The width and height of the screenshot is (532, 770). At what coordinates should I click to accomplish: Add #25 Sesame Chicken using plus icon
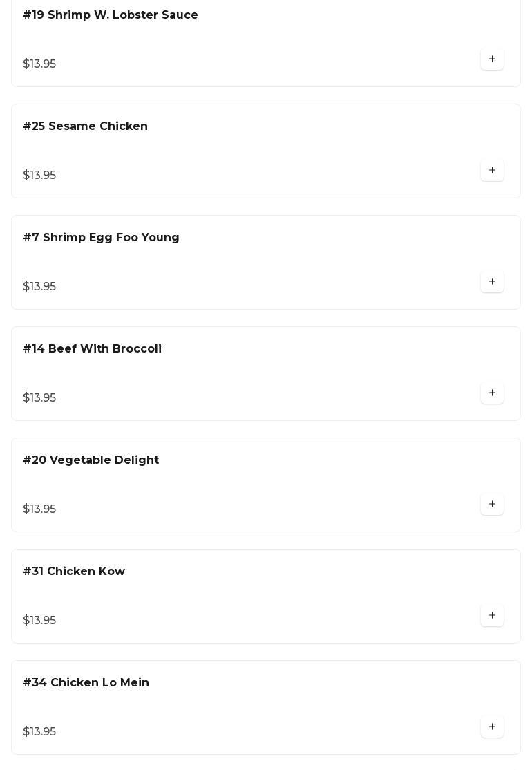[492, 171]
